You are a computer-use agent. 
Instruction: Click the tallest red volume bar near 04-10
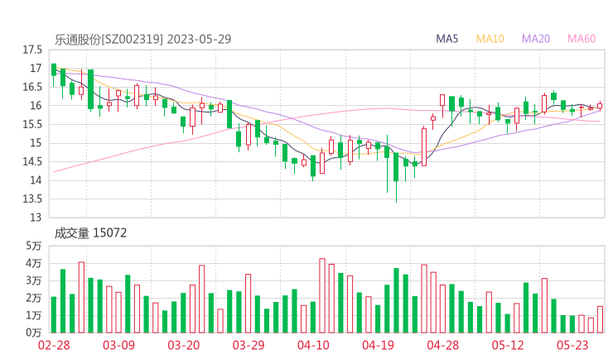tap(322, 295)
